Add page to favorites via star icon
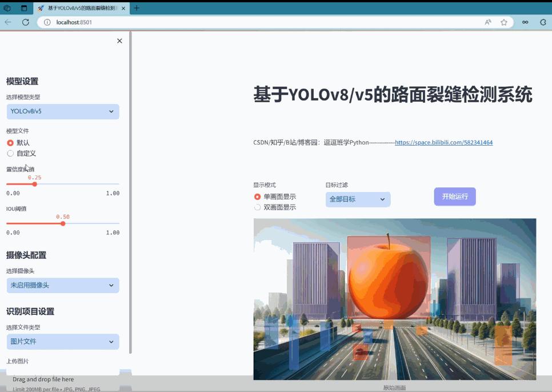The width and height of the screenshot is (552, 392). click(x=504, y=22)
